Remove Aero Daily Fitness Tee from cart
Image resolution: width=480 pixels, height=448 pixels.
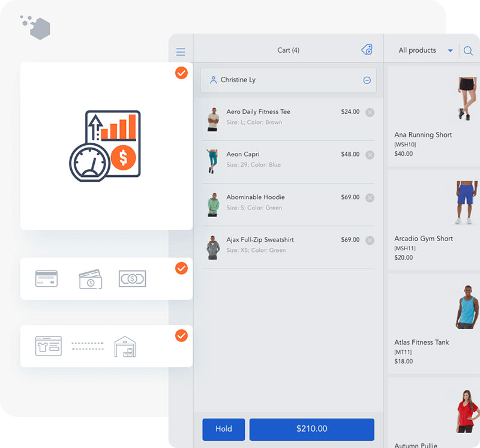pyautogui.click(x=370, y=112)
